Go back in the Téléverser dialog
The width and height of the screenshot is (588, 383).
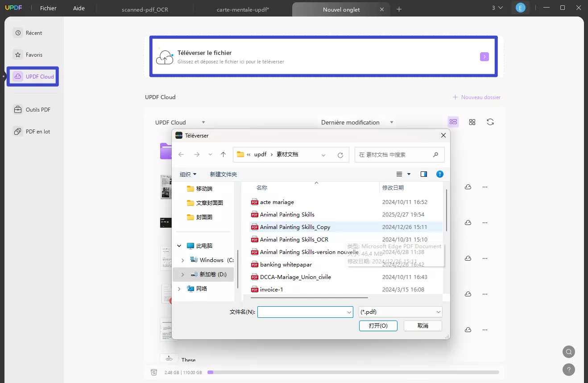tap(181, 154)
